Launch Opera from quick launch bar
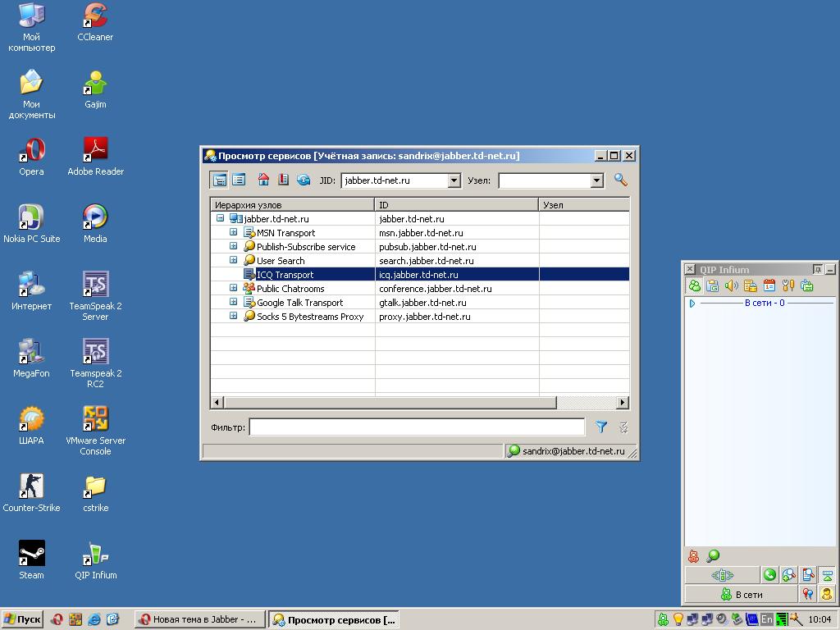Viewport: 840px width, 630px height. coord(57,620)
